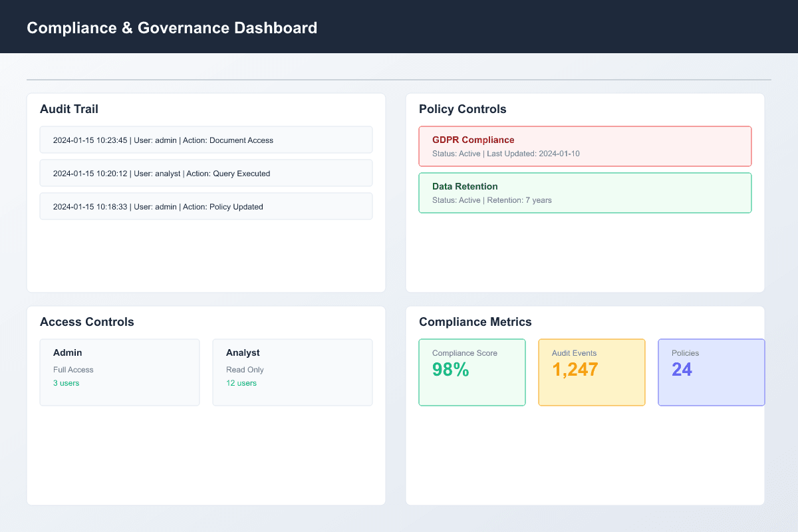Click the '12 users' link under Analyst
798x532 pixels.
pyautogui.click(x=241, y=383)
